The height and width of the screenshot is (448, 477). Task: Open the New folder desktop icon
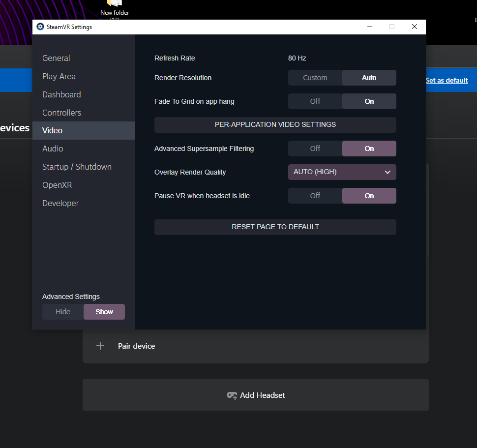(115, 5)
